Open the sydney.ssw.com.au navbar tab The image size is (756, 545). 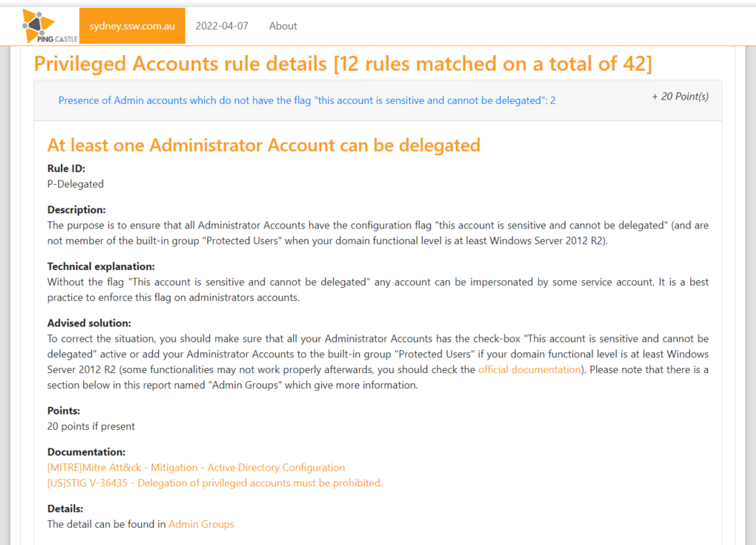point(132,26)
